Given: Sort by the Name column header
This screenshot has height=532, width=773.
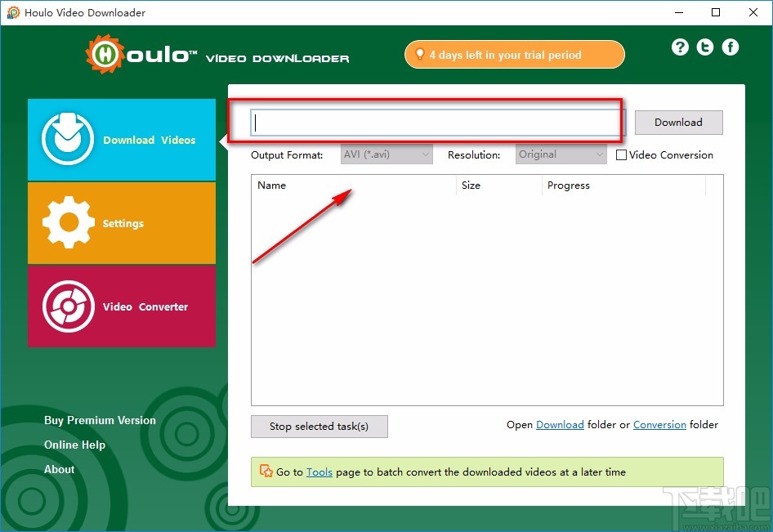Looking at the screenshot, I should [354, 185].
